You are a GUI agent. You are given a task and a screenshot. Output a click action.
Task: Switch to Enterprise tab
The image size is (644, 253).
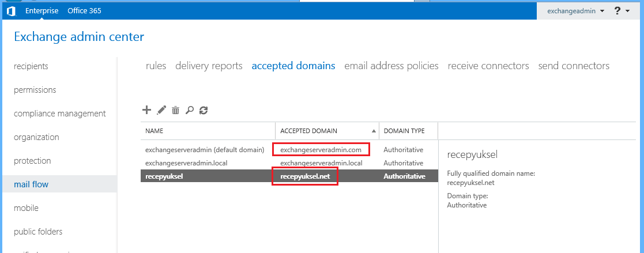click(x=42, y=11)
